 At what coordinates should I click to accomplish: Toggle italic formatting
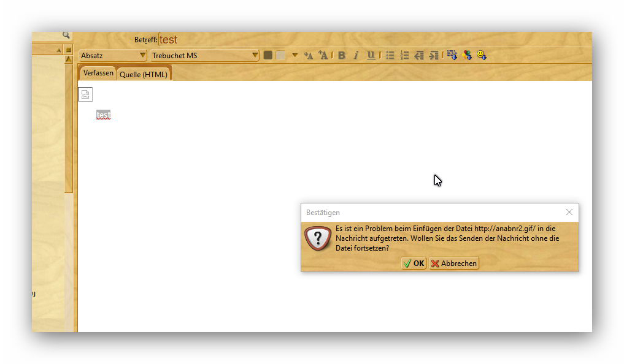(356, 56)
